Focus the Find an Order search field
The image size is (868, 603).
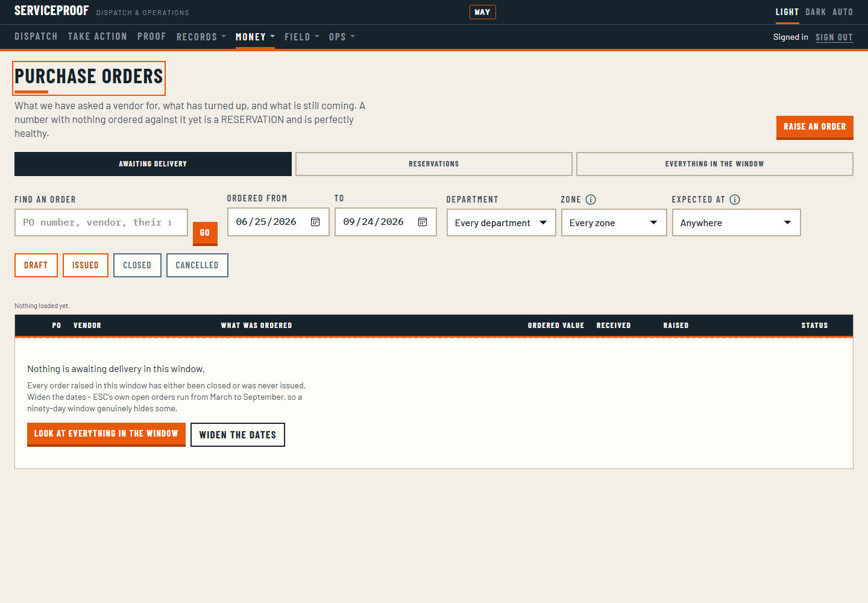(x=101, y=223)
